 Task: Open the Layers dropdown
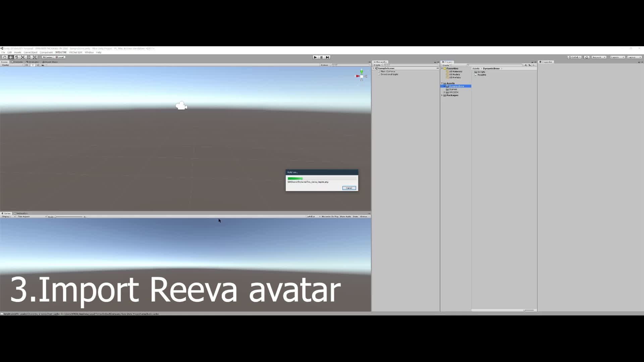(617, 57)
